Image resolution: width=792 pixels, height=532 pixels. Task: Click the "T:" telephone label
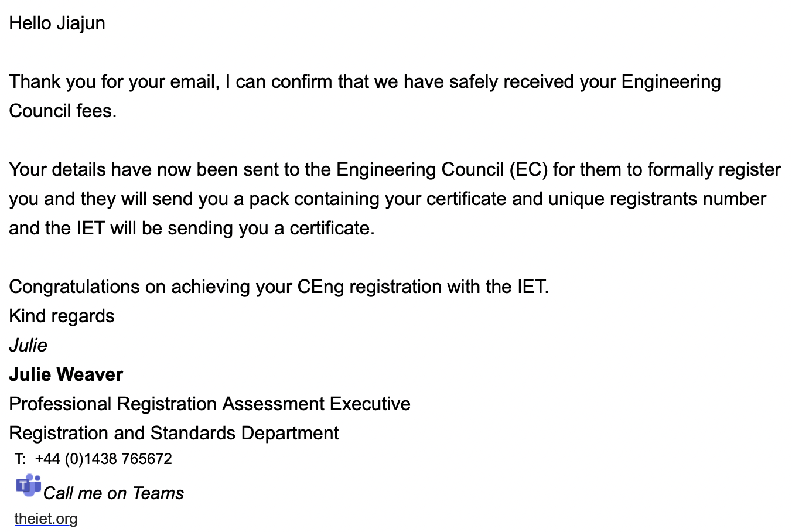[x=20, y=459]
